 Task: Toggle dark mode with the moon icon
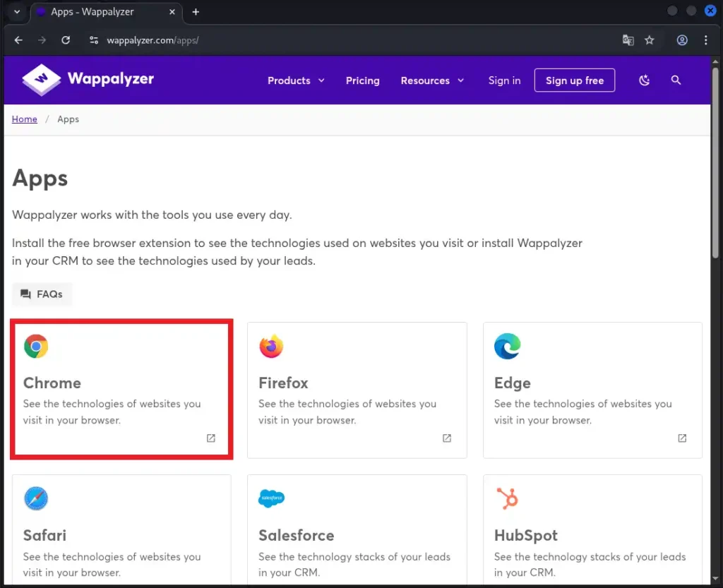644,80
